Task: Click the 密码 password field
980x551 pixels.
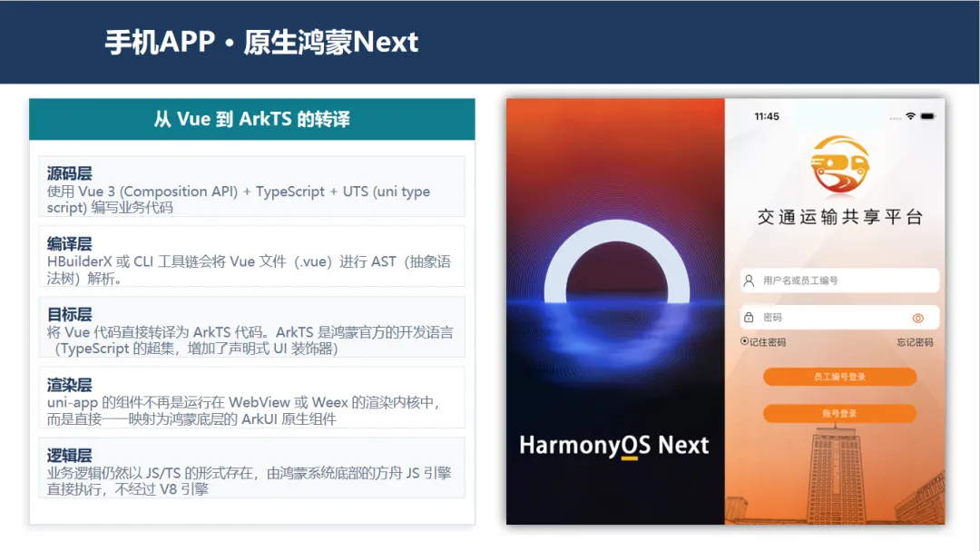Action: (839, 317)
